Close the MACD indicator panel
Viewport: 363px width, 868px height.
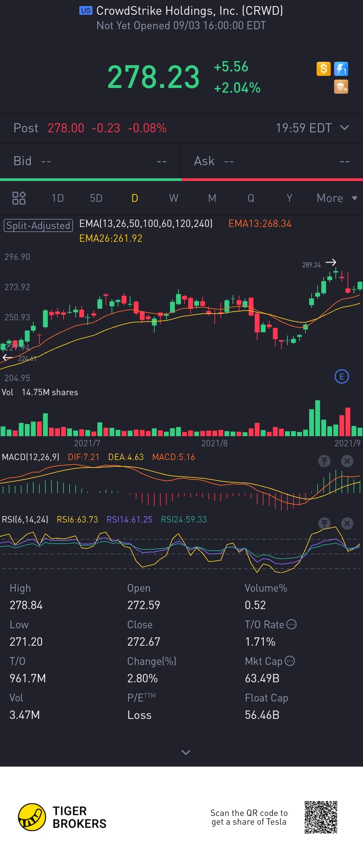pyautogui.click(x=347, y=461)
